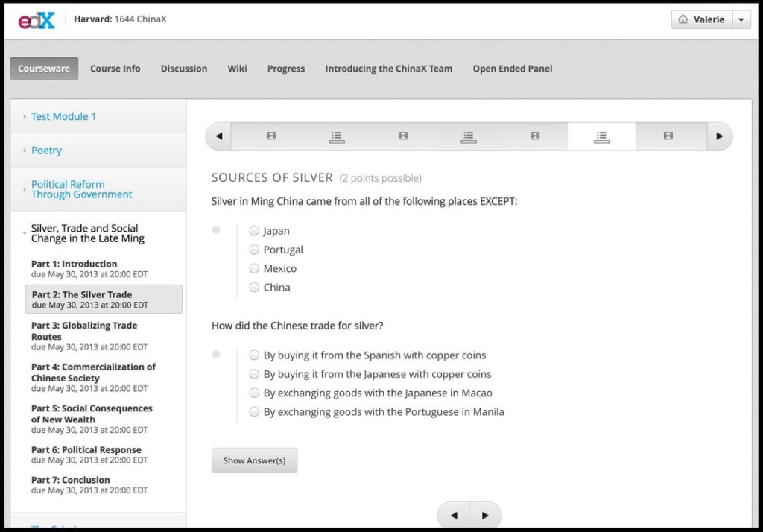The image size is (763, 532).
Task: Open Part 3: Globalizing Trade Routes
Action: [84, 331]
